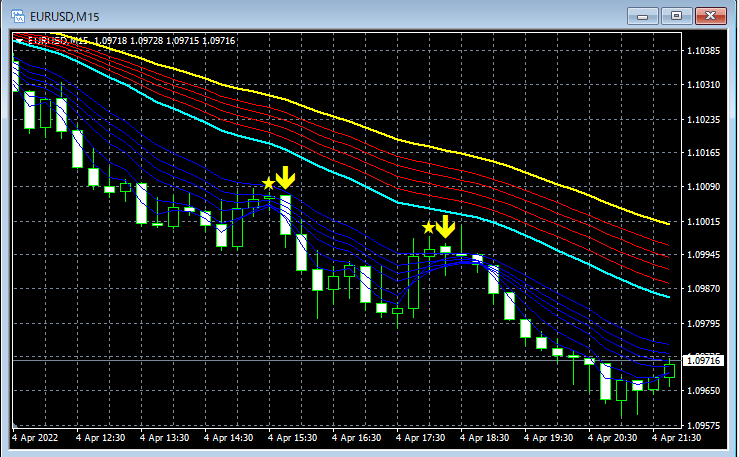Click the EURUSD,M15 chart window icon

click(18, 16)
